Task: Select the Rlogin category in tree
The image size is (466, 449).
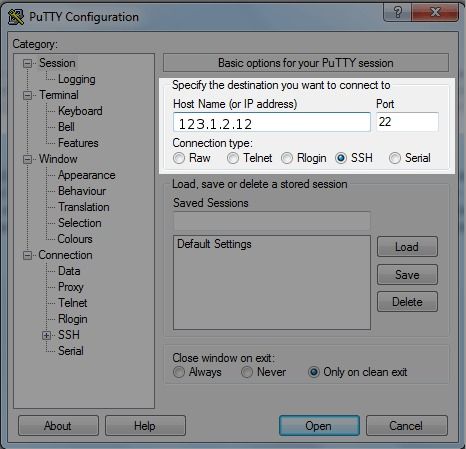Action: click(x=72, y=319)
